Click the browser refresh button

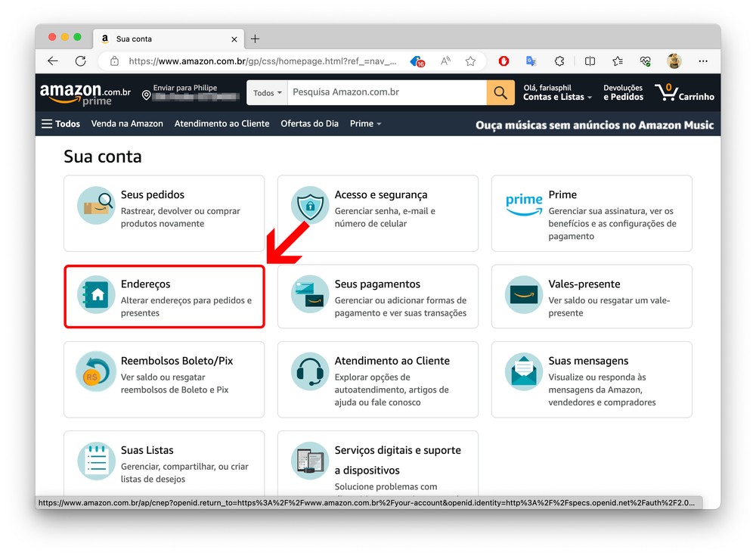[80, 61]
